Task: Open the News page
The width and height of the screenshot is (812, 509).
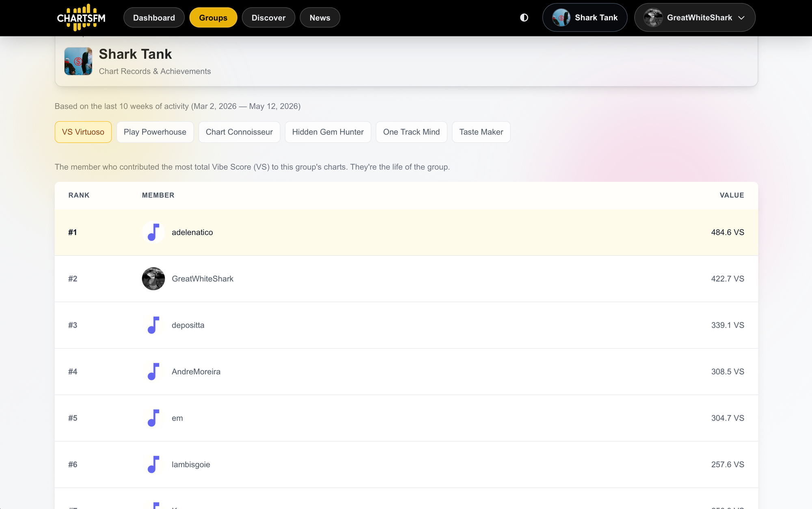Action: click(320, 17)
